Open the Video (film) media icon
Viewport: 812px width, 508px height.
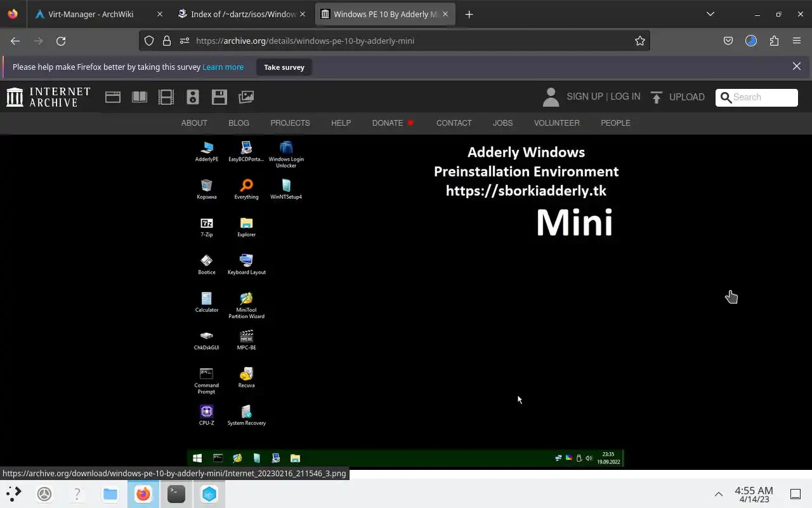pos(166,97)
